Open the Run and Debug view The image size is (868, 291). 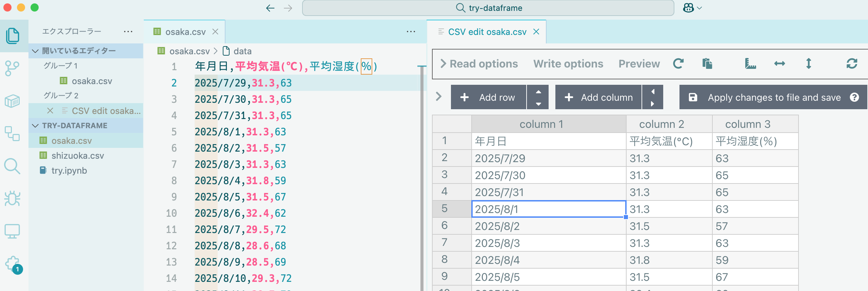click(12, 199)
